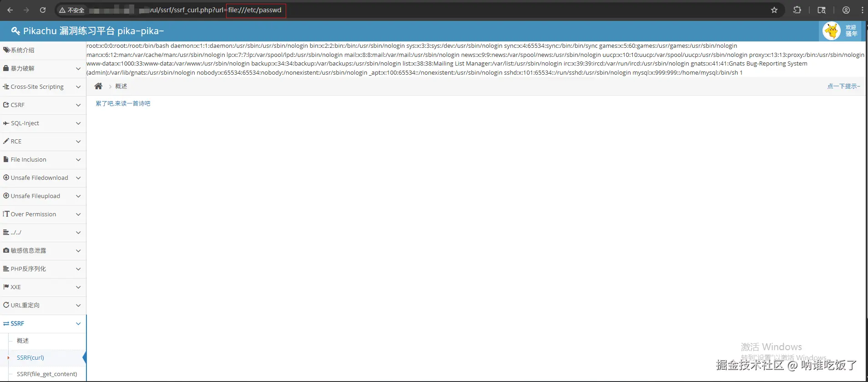This screenshot has height=382, width=868.
Task: Click the 欢迎 骚年 greeting text
Action: point(851,31)
